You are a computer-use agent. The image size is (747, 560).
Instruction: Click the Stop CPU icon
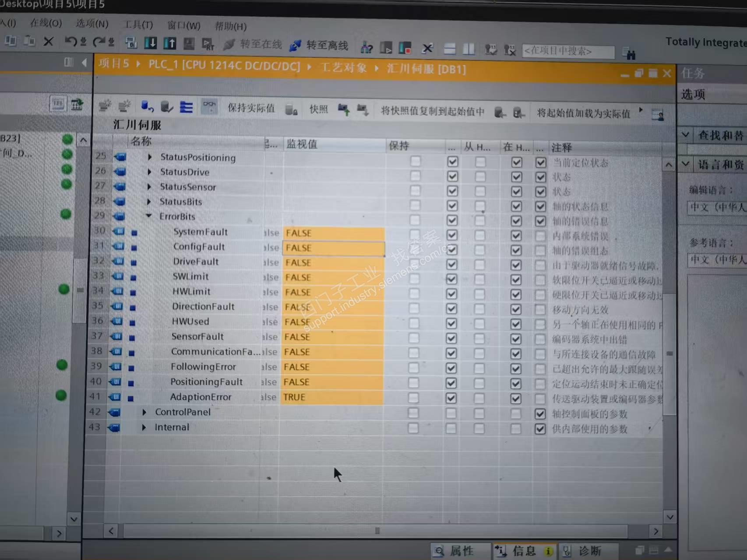coord(405,47)
